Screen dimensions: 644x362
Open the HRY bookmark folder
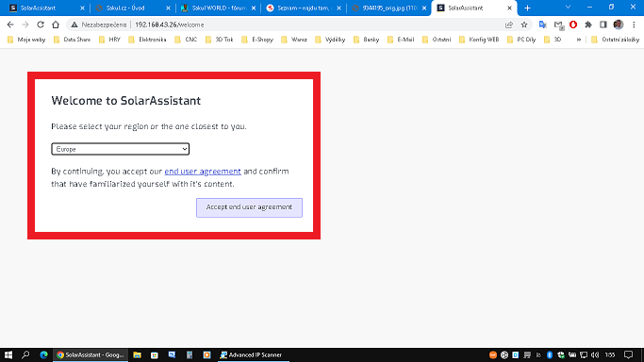coord(109,40)
